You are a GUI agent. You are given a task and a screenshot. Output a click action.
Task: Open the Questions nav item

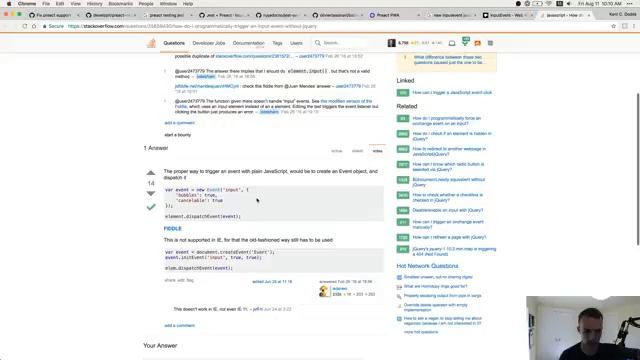(174, 43)
